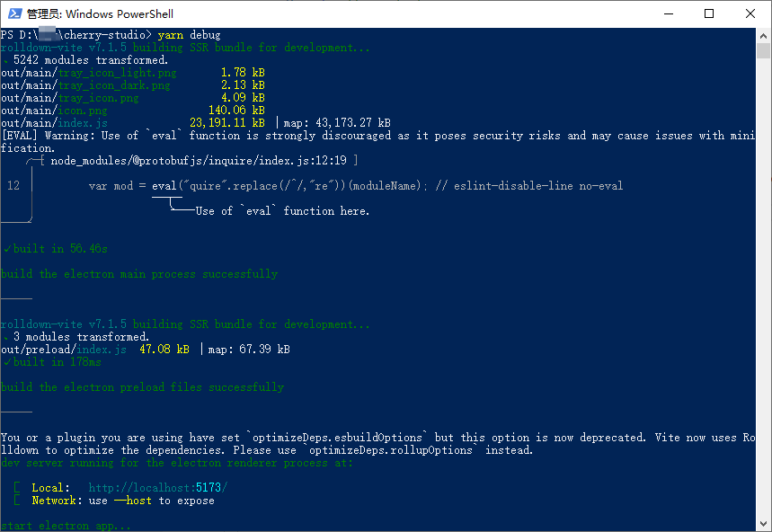772x532 pixels.
Task: Click 'build the electron main process successfully'
Action: (139, 274)
